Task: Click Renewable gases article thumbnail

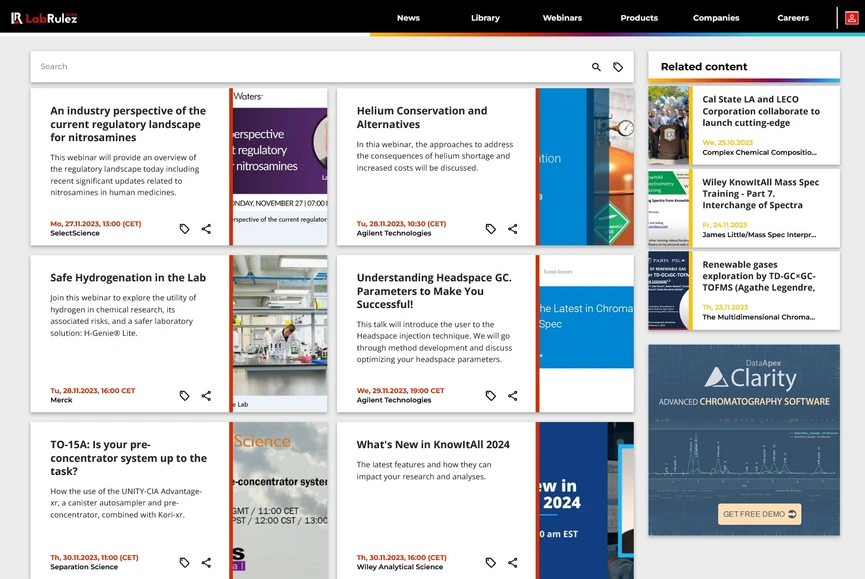Action: point(668,291)
